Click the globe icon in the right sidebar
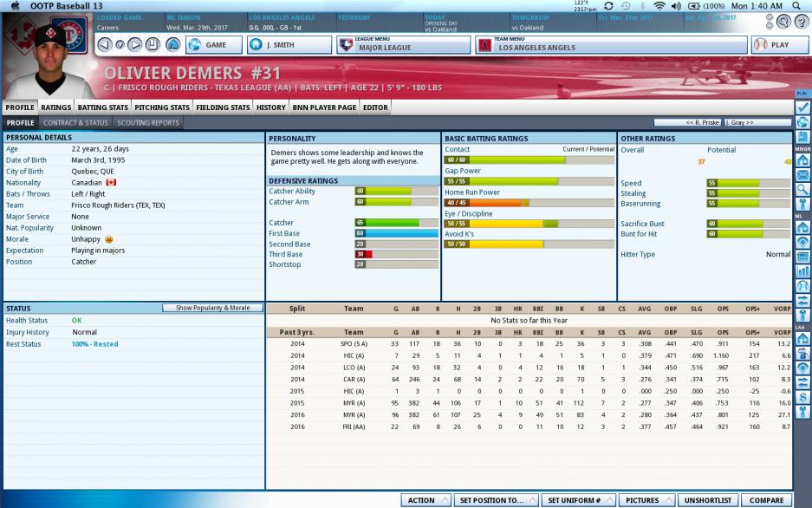The image size is (812, 508). pos(802,122)
